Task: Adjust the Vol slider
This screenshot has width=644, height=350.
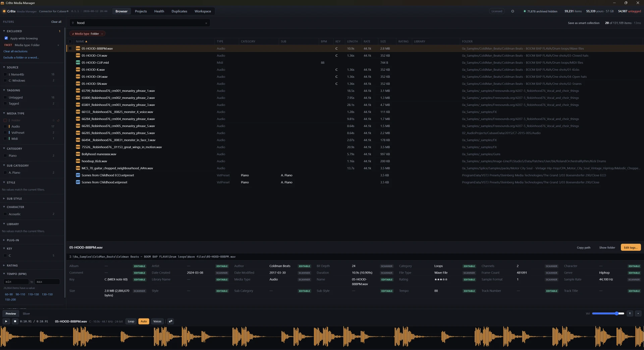Action: pos(608,313)
